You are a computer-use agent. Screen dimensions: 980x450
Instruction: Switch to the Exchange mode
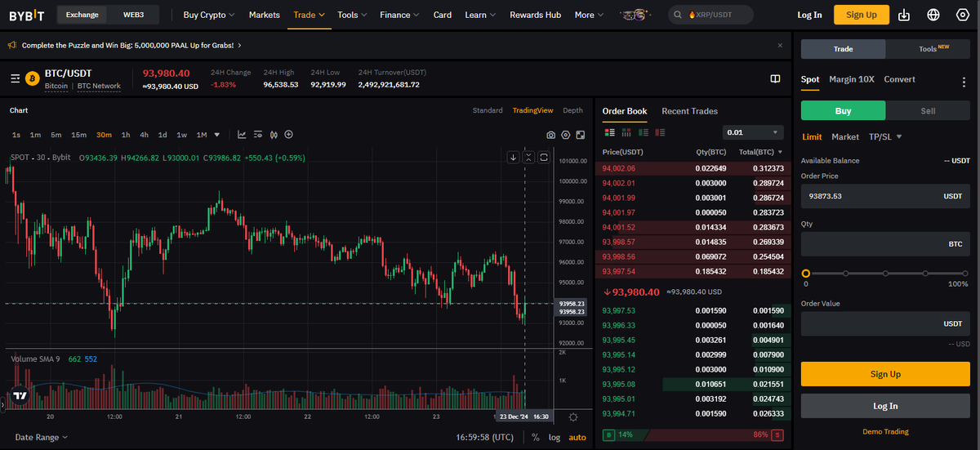point(82,15)
